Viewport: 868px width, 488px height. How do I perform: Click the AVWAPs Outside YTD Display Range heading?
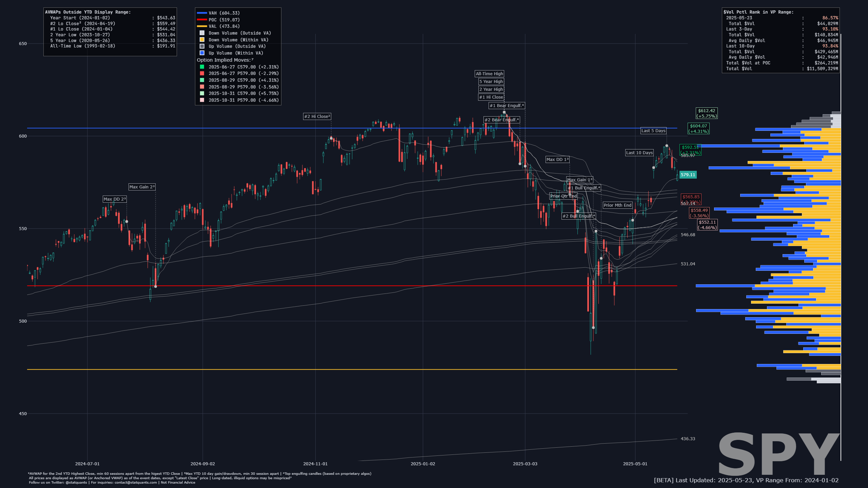coord(88,12)
